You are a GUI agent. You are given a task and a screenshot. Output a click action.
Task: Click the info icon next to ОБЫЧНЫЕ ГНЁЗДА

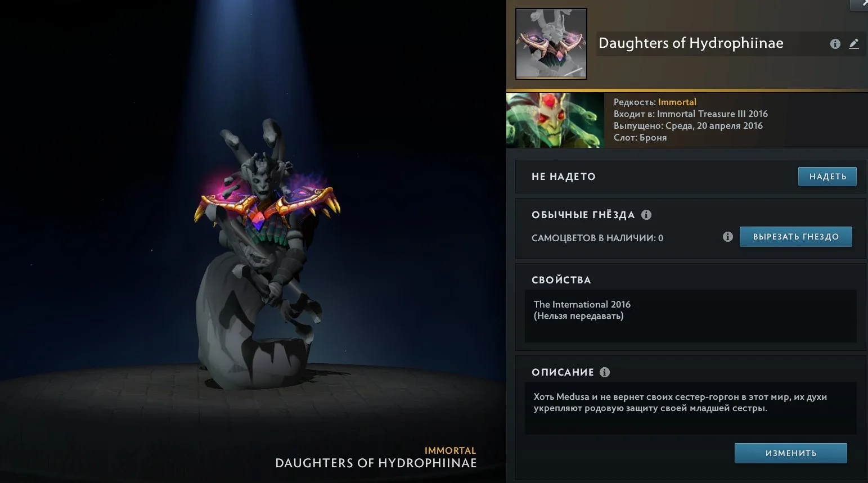(646, 215)
